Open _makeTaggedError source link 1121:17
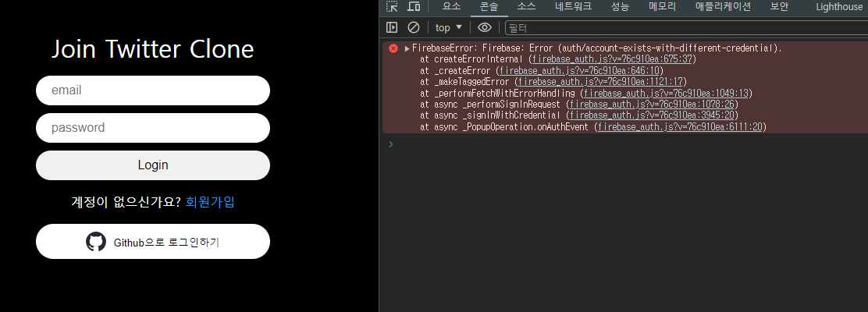868x312 pixels. (x=600, y=82)
